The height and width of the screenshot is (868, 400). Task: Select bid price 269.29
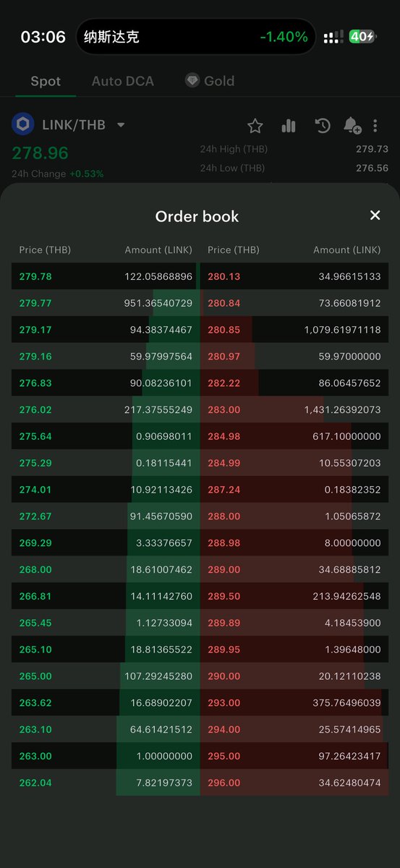coord(35,542)
